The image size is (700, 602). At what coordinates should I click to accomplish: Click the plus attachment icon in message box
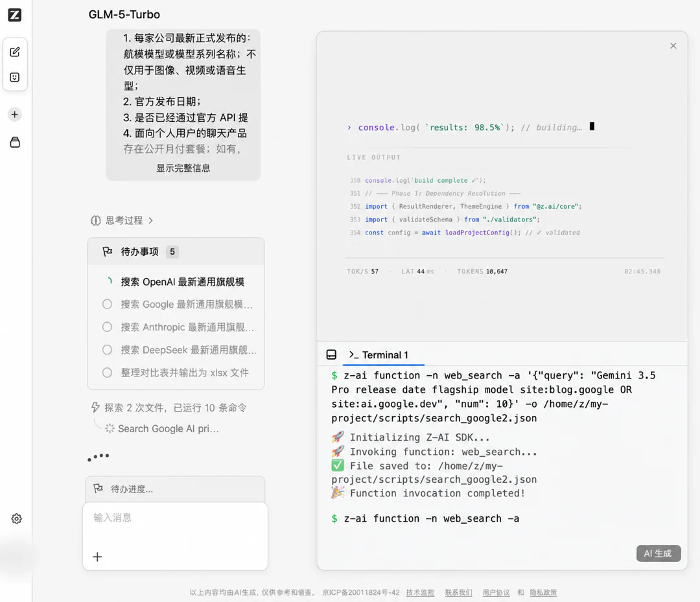pyautogui.click(x=97, y=557)
